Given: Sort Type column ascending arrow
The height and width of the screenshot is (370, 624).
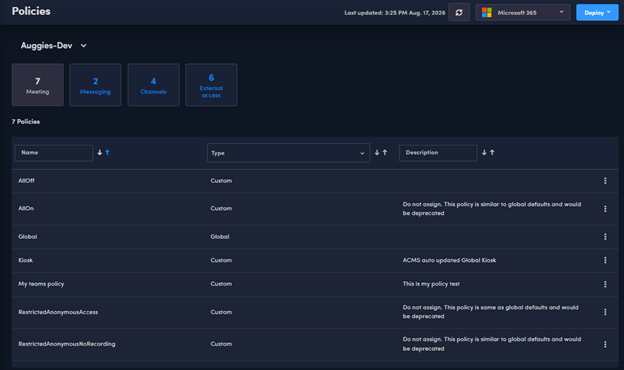Looking at the screenshot, I should [385, 152].
